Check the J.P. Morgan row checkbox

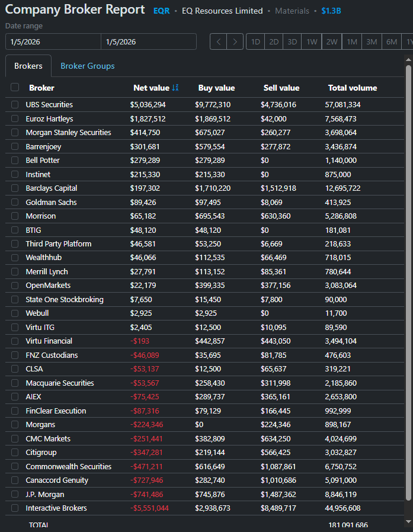tap(15, 494)
